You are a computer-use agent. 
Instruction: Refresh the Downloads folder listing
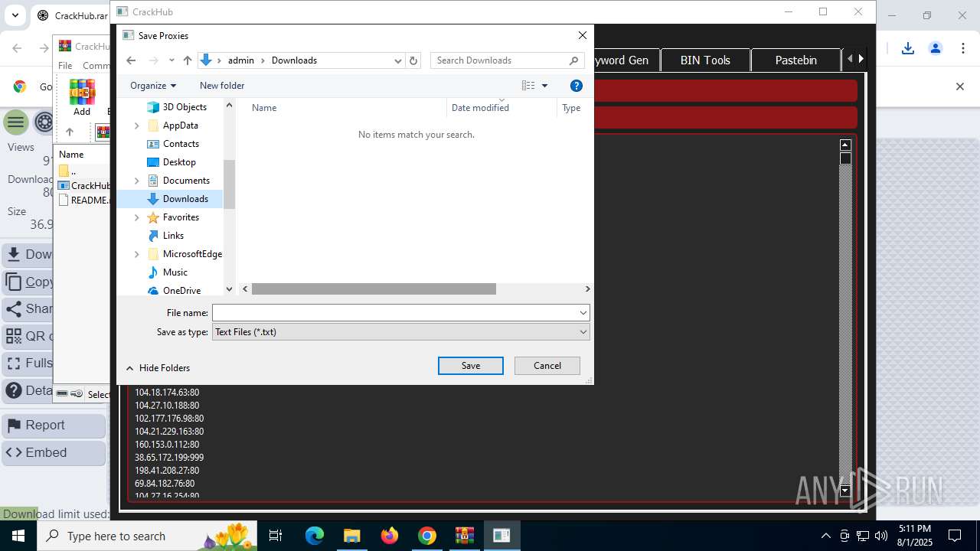(413, 60)
